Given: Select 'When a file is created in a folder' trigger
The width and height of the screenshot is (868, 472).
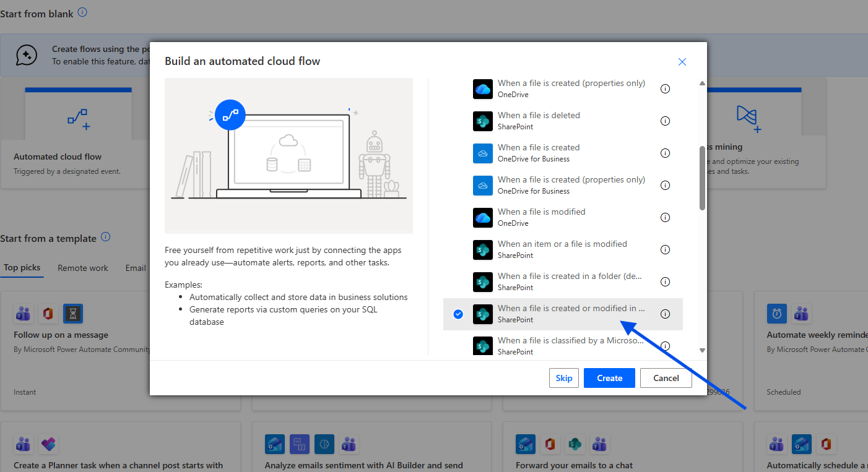Looking at the screenshot, I should coord(570,281).
